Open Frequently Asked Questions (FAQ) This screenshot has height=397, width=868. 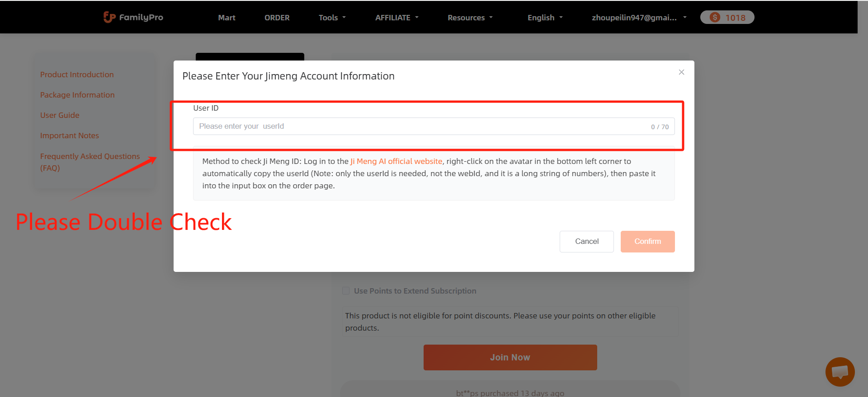point(90,162)
